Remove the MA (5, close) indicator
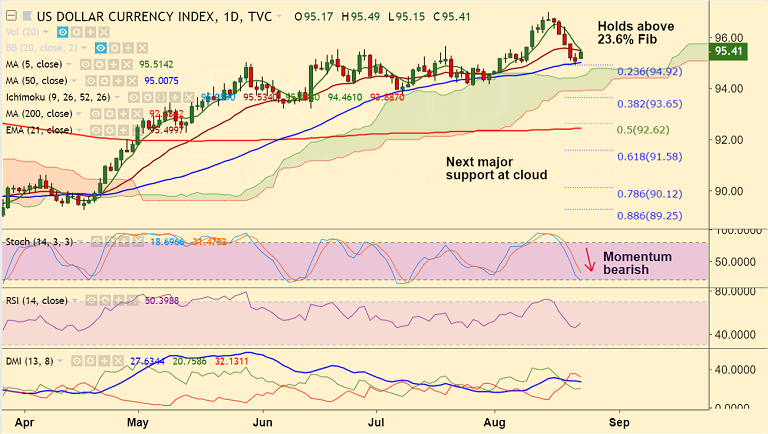The height and width of the screenshot is (434, 768). 127,64
